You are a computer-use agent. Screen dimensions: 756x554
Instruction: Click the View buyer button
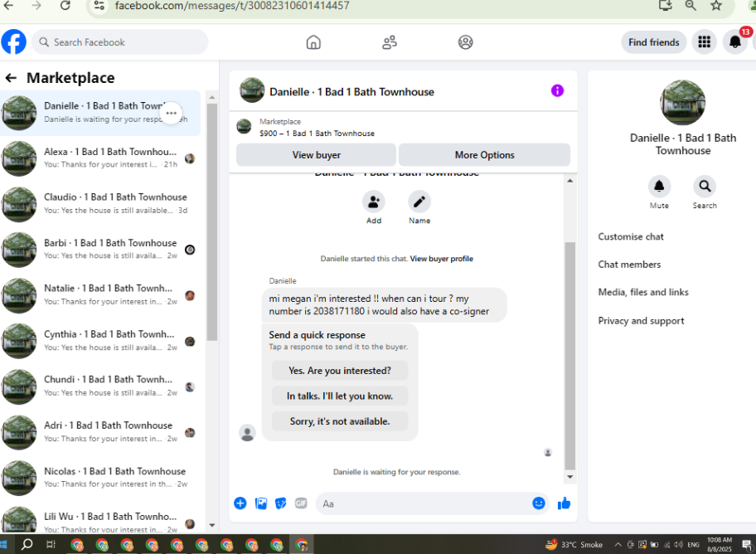click(x=317, y=155)
